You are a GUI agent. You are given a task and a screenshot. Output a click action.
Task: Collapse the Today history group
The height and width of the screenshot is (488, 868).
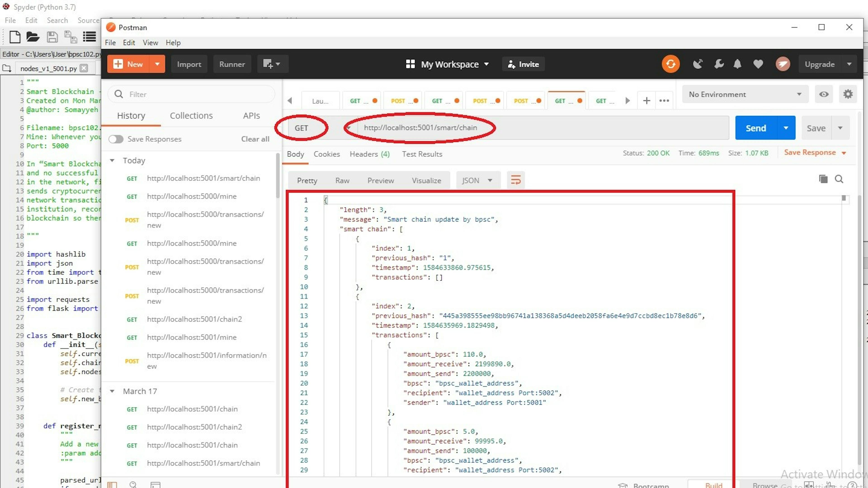pos(112,160)
